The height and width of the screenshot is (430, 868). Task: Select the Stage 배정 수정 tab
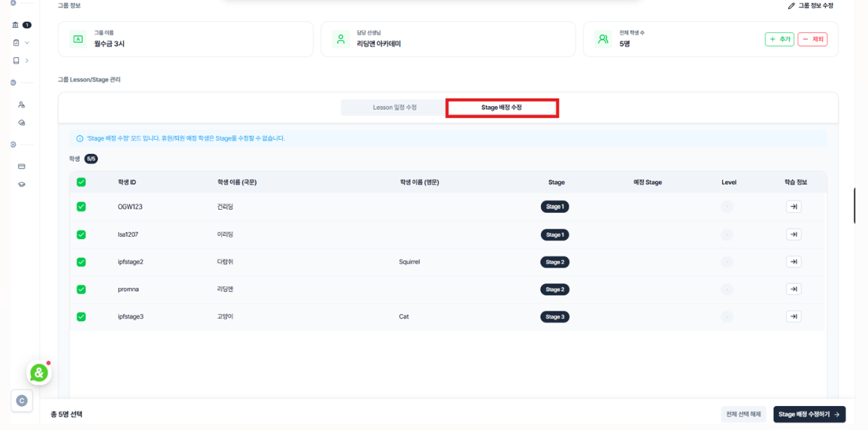tap(502, 108)
